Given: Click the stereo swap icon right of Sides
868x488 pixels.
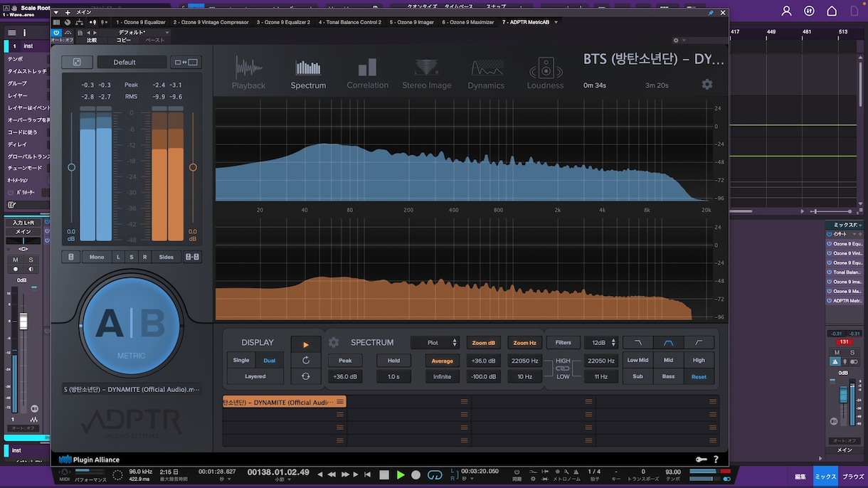Looking at the screenshot, I should (x=192, y=257).
